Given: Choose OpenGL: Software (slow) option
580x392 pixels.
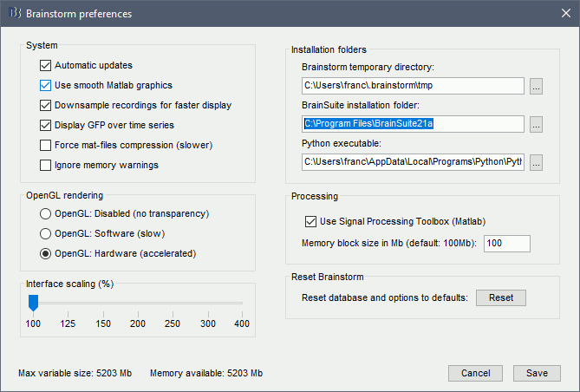Looking at the screenshot, I should tap(46, 233).
